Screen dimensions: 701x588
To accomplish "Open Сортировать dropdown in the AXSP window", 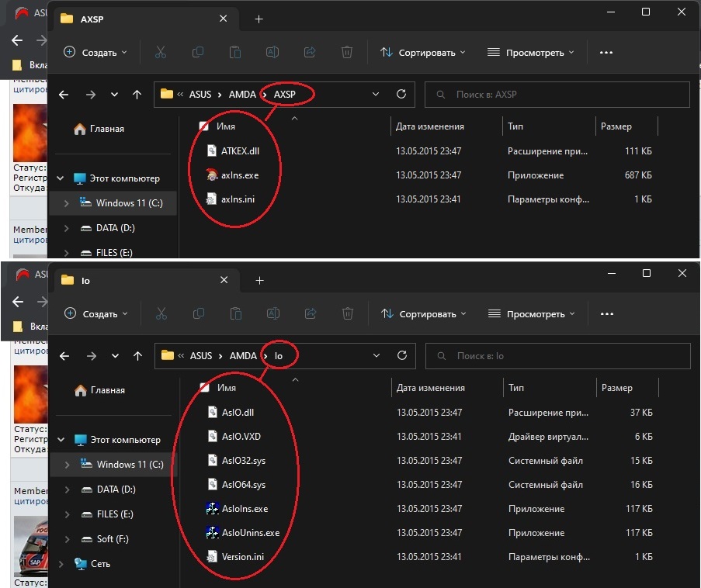I will [423, 52].
